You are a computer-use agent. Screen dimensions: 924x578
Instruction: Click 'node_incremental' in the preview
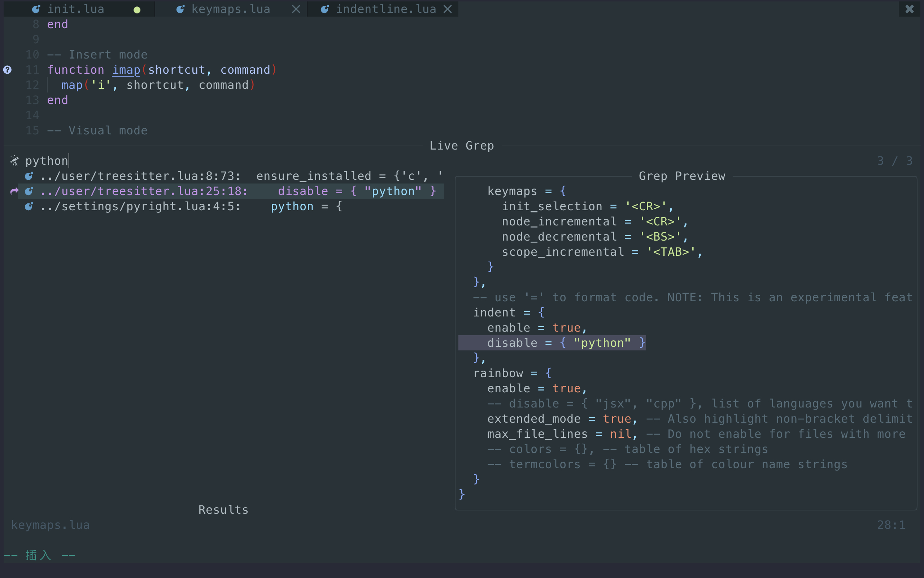click(559, 221)
